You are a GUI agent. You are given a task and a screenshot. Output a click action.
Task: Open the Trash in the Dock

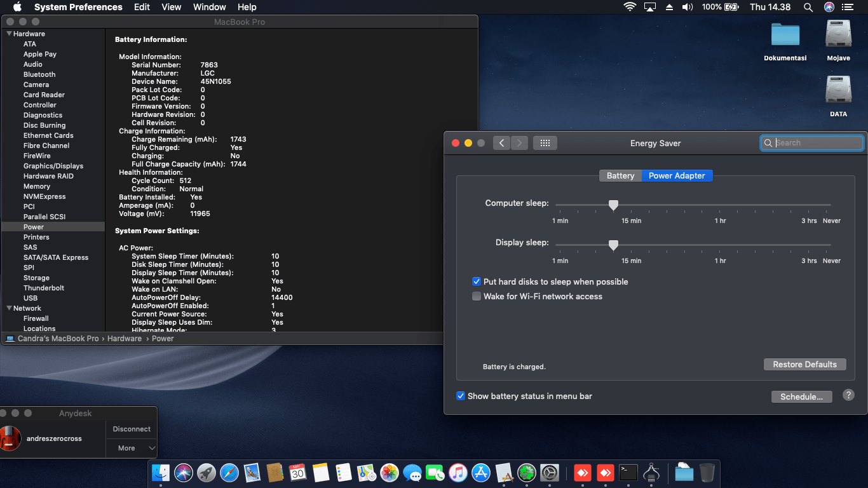pyautogui.click(x=707, y=473)
